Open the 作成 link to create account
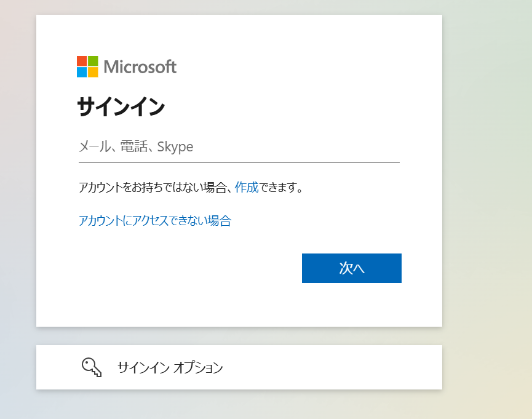The image size is (532, 419). coord(247,187)
